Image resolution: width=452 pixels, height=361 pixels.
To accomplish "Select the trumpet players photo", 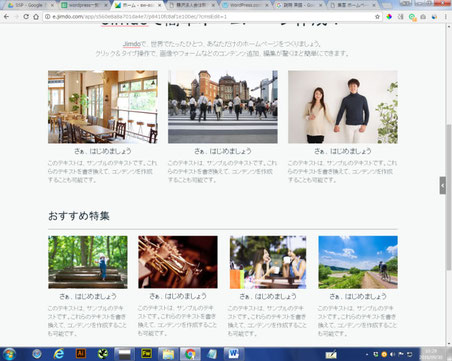I will [178, 262].
